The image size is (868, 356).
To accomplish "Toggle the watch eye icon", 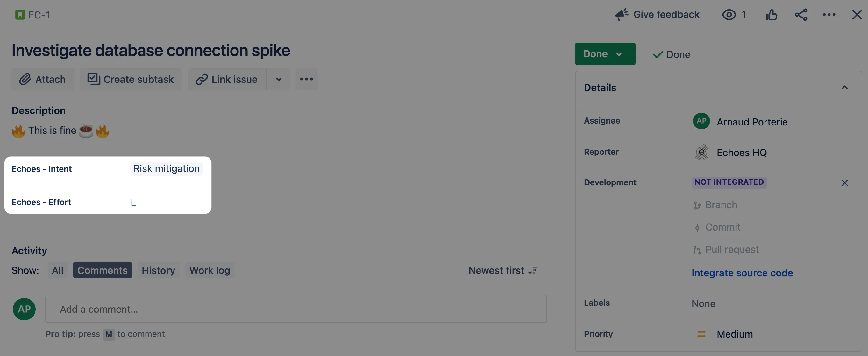I will [729, 15].
